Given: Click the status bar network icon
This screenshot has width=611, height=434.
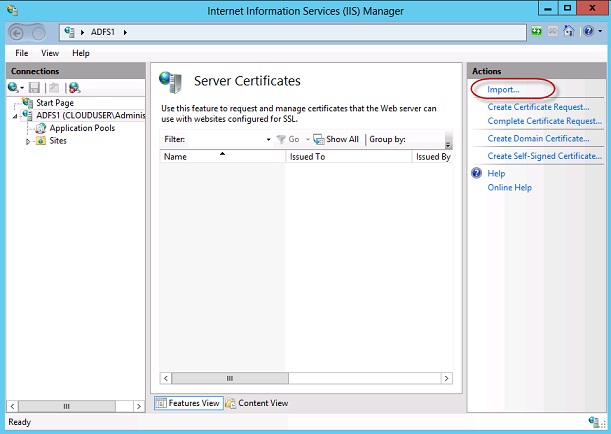Looking at the screenshot, I should pyautogui.click(x=595, y=422).
